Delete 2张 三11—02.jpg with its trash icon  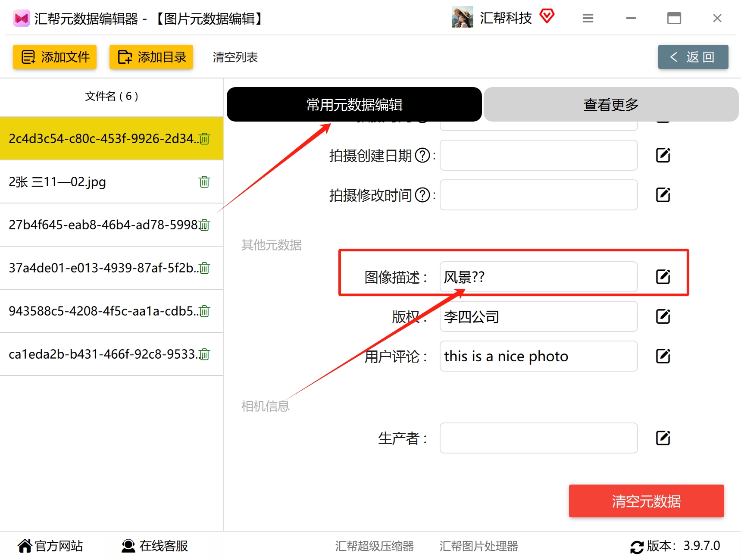point(204,182)
